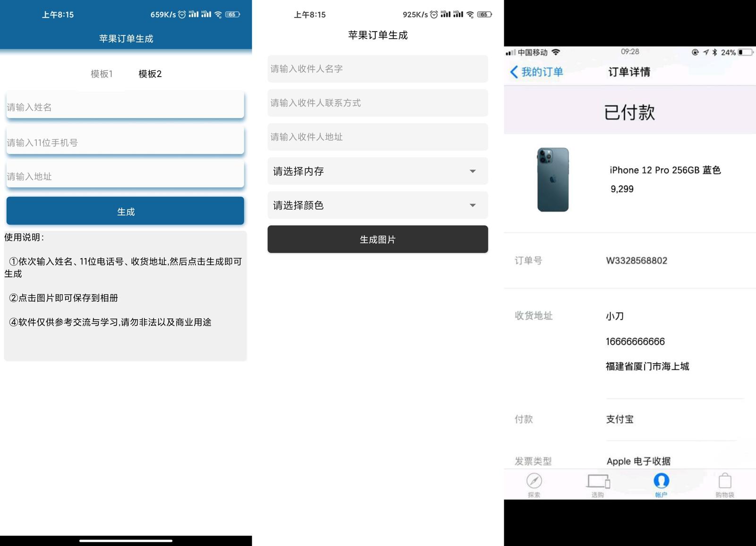Image resolution: width=756 pixels, height=546 pixels.
Task: Click the arrow on the memory dropdown
Action: [472, 171]
